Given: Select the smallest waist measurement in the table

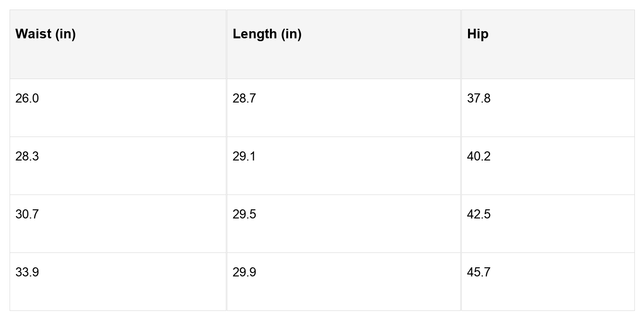Looking at the screenshot, I should coord(27,99).
